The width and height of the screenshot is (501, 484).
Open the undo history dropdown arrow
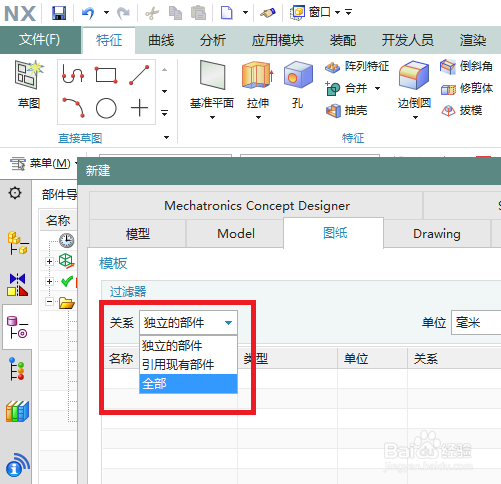(106, 13)
